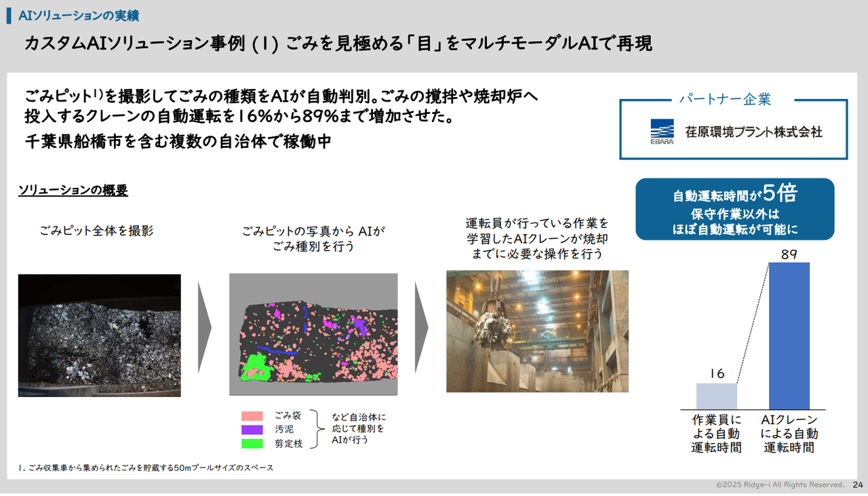Screen dimensions: 868x496
Task: Click the AIソリューションの実績 section header
Action: [80, 14]
